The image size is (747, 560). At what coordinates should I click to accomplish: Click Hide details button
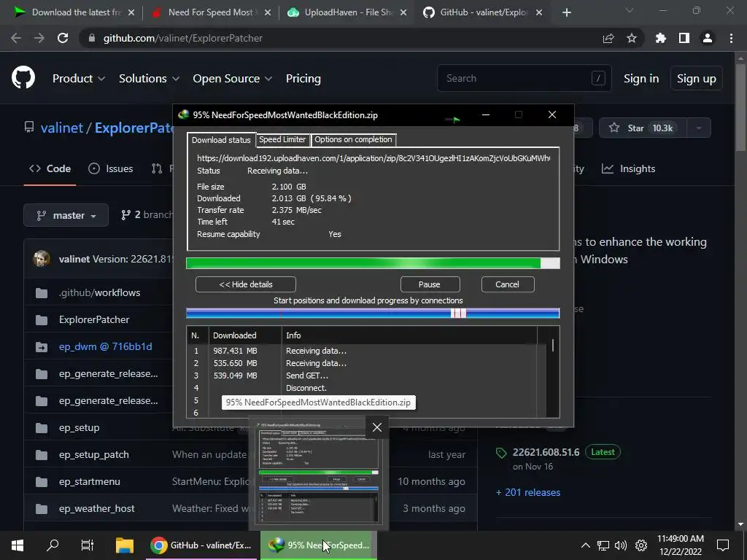(246, 284)
